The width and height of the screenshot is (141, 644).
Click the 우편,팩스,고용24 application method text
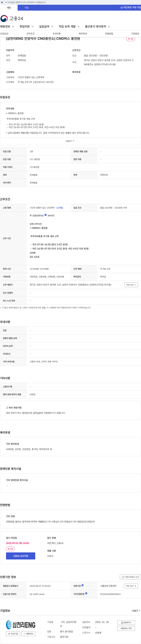(x=55, y=543)
